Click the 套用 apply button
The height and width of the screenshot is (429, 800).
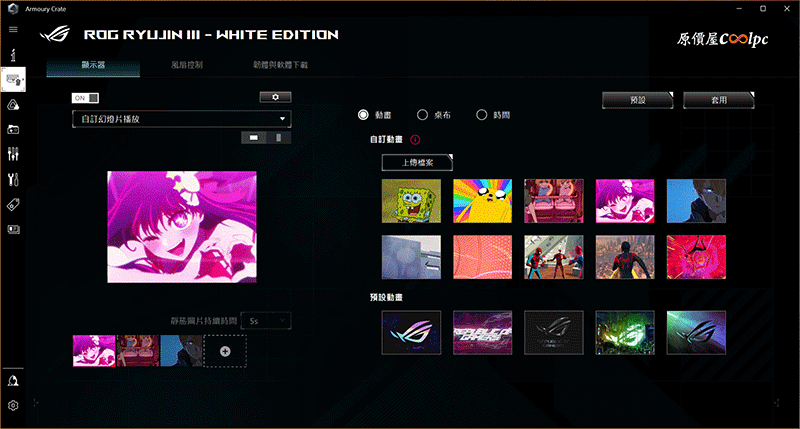tap(719, 100)
